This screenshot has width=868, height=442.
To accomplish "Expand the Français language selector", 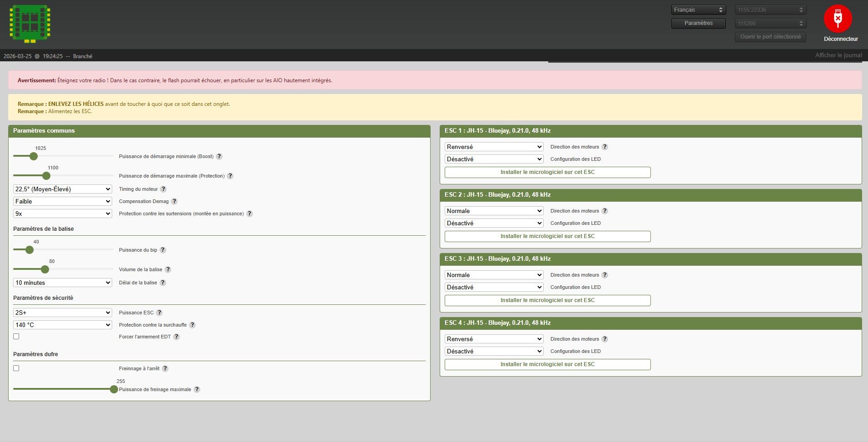I will point(698,10).
